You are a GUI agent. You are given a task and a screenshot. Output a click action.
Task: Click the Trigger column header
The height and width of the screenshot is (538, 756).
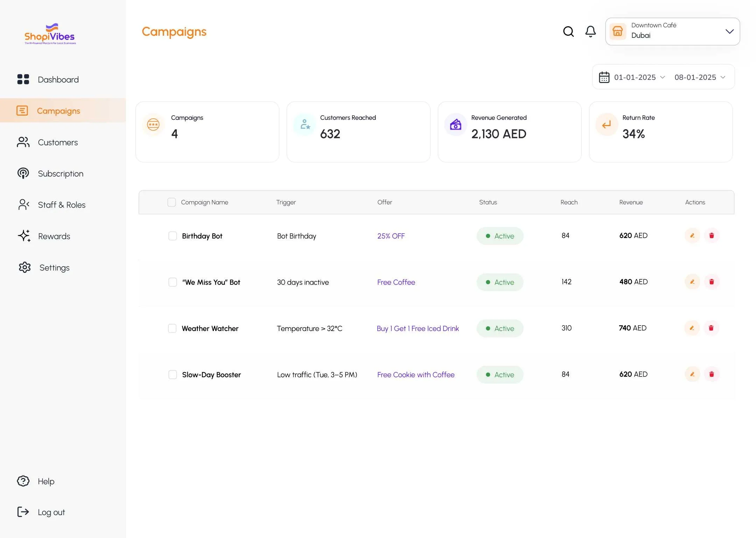pyautogui.click(x=286, y=202)
